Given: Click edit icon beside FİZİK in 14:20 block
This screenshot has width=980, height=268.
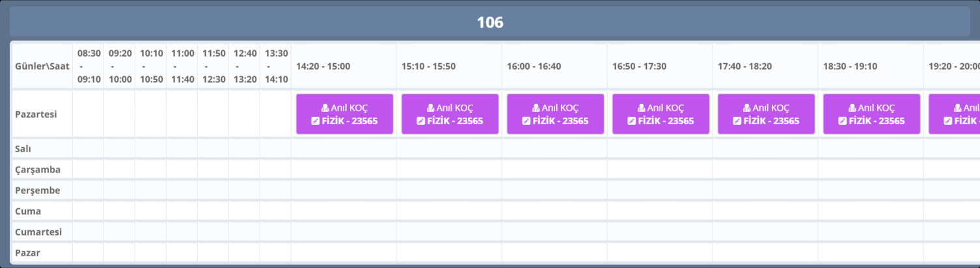Looking at the screenshot, I should (x=316, y=121).
